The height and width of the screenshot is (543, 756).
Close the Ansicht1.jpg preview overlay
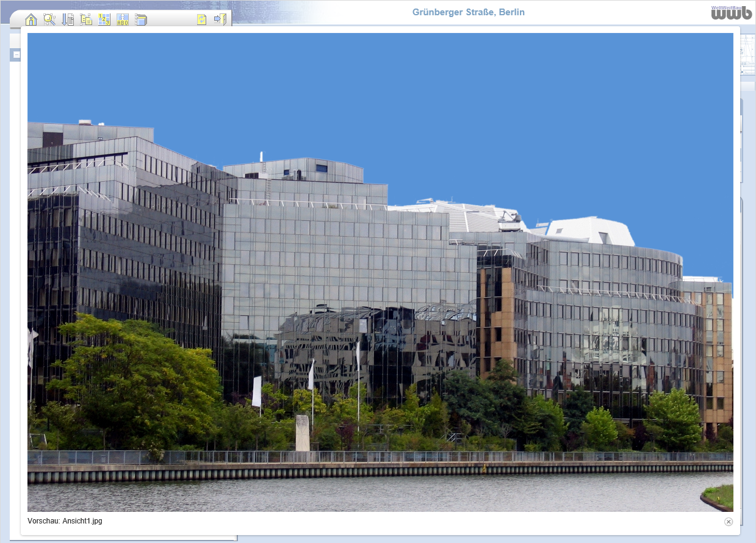[x=728, y=522]
